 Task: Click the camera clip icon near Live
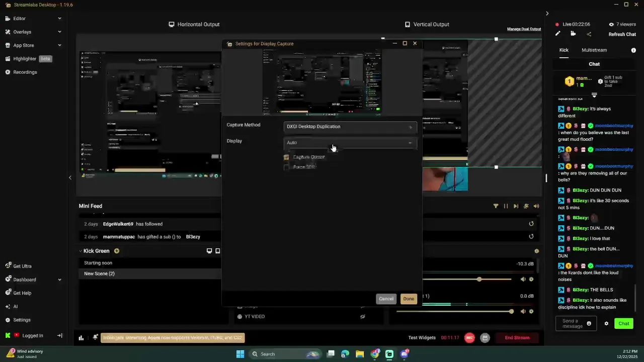(x=573, y=34)
